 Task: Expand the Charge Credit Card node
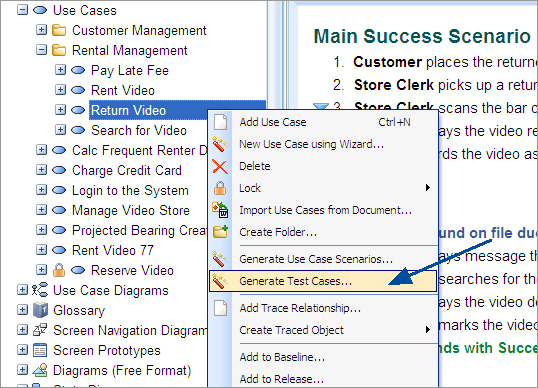(41, 170)
